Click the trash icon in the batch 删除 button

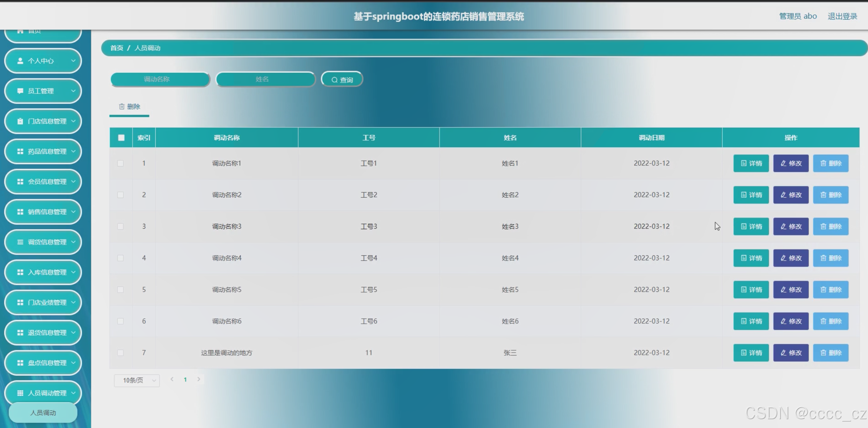[122, 107]
